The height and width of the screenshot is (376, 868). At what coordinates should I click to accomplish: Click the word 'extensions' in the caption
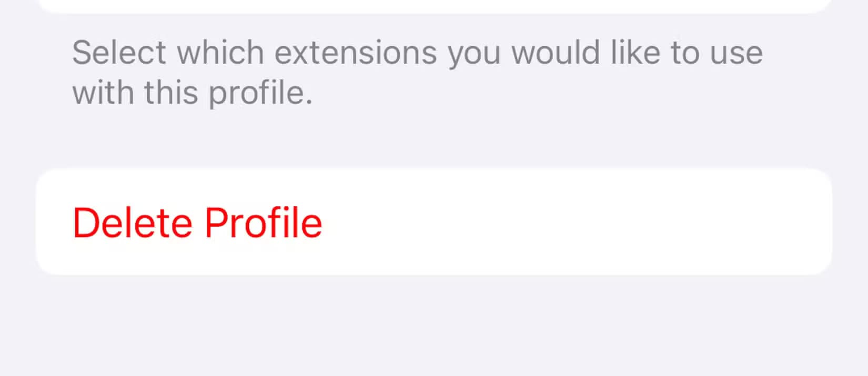tap(356, 53)
